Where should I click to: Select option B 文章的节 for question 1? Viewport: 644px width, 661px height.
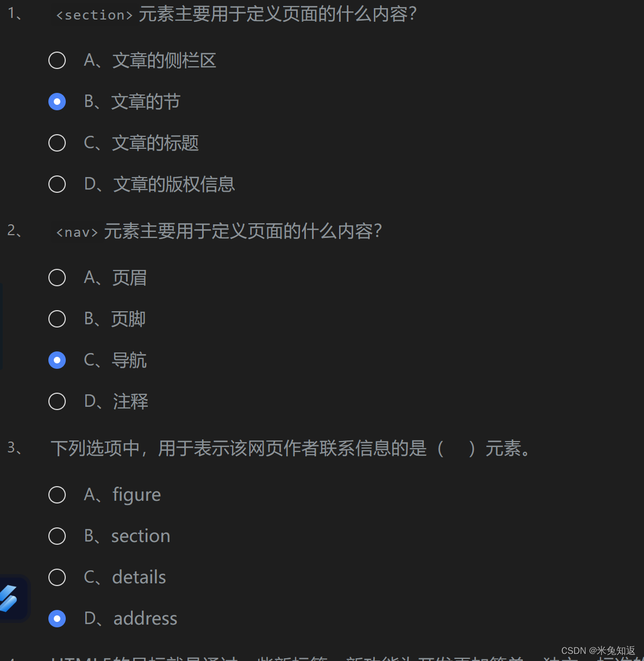57,102
